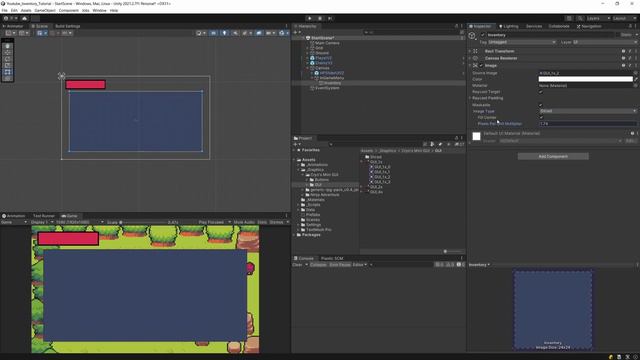Image resolution: width=640 pixels, height=360 pixels.
Task: Click the Image Color white swatch
Action: tap(586, 79)
